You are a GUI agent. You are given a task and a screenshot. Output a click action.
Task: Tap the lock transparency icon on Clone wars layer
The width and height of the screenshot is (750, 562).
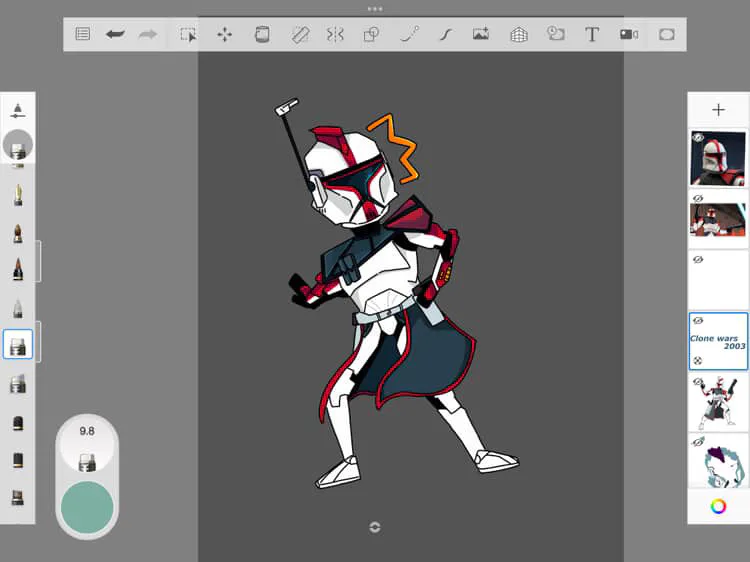[698, 361]
